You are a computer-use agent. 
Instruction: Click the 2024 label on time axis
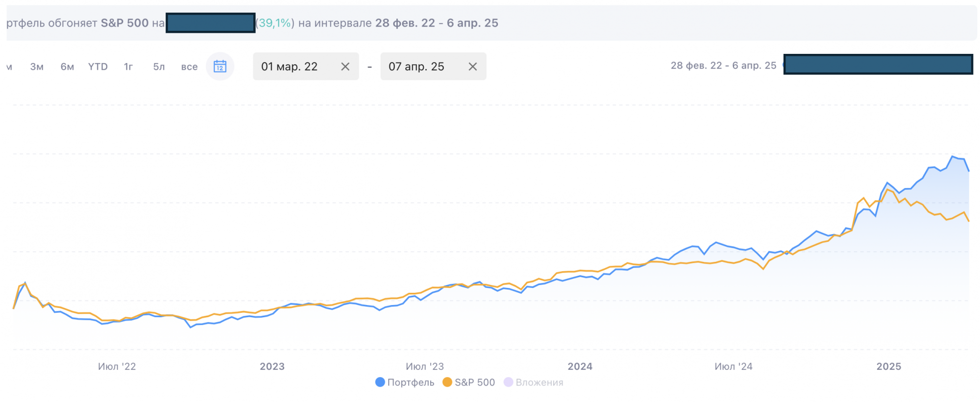580,366
